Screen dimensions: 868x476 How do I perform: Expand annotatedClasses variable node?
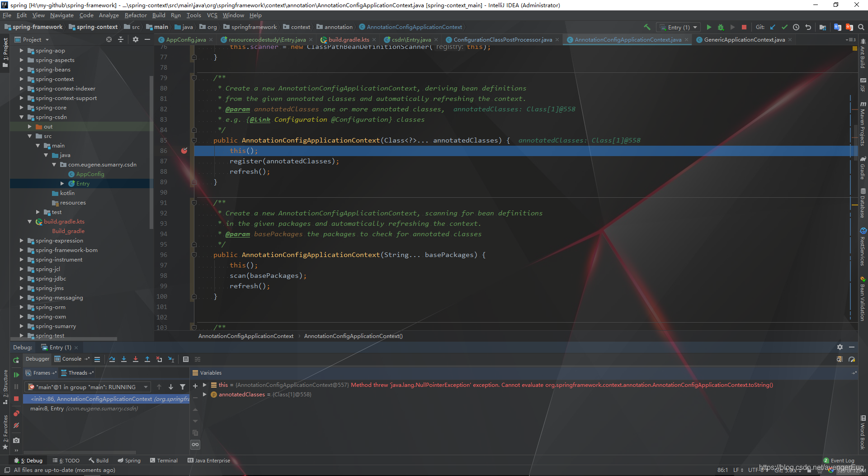pyautogui.click(x=205, y=395)
